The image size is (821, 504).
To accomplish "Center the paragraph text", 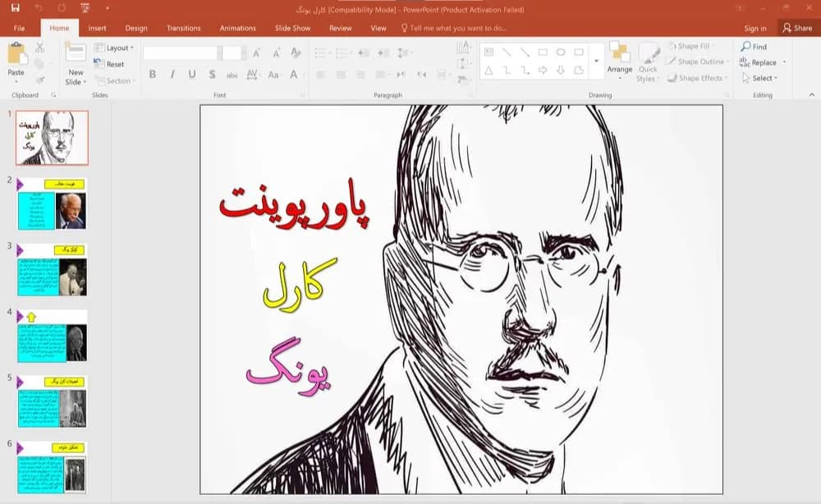I will point(341,75).
